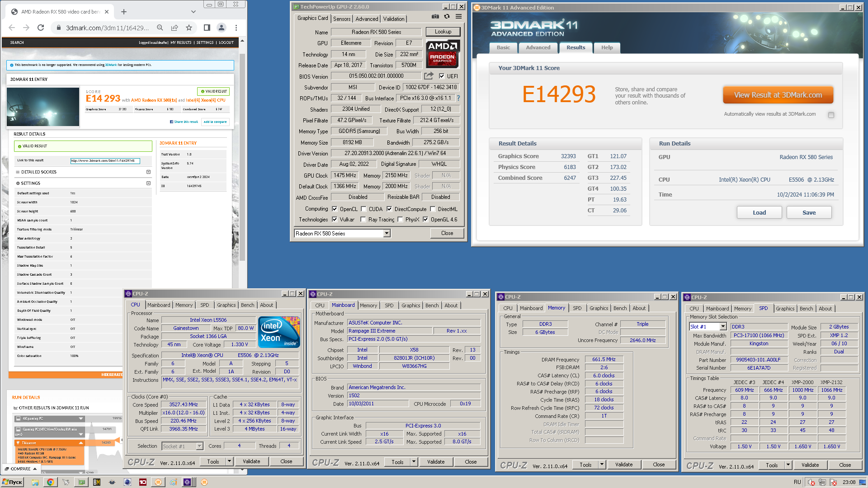Open the Slot #1 memory slot dropdown
The width and height of the screenshot is (868, 488).
[708, 327]
